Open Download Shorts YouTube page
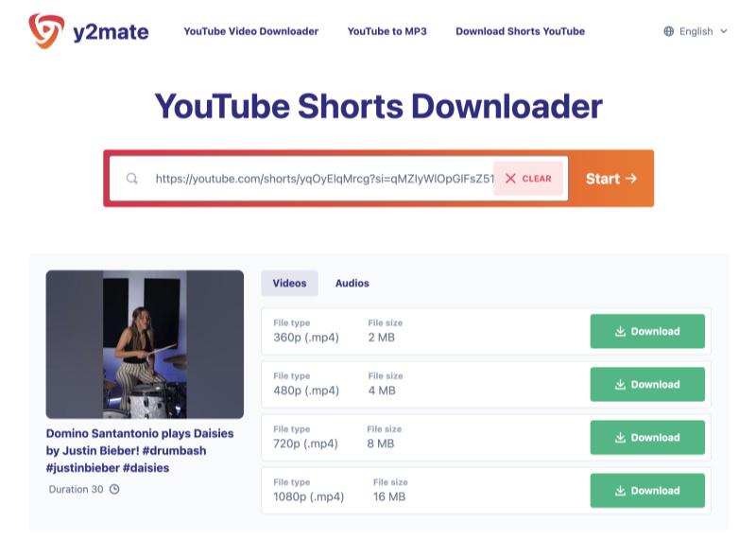 [x=520, y=31]
